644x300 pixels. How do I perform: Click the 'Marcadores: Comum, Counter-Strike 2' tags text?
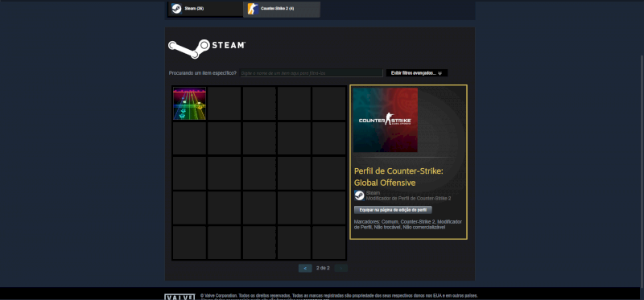click(x=408, y=224)
